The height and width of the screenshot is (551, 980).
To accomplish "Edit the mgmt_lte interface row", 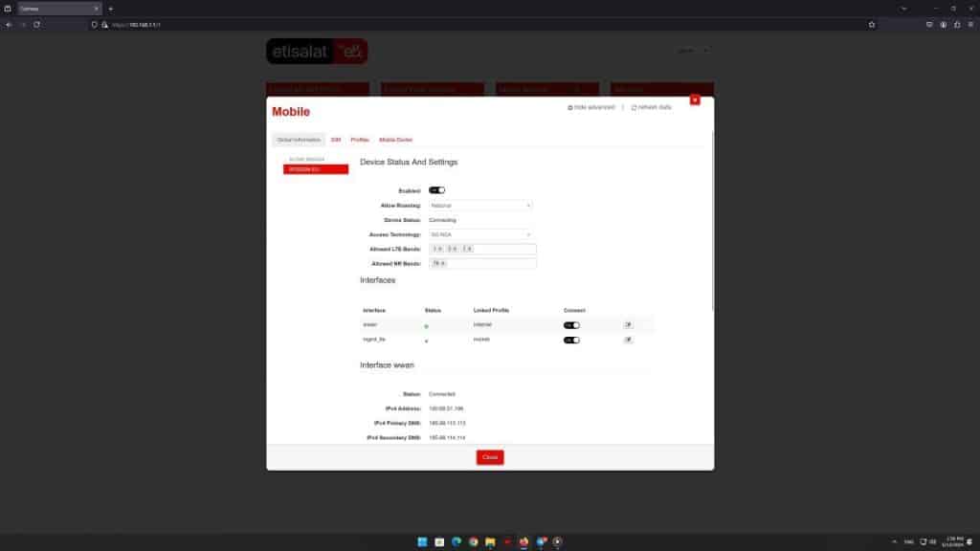I will point(628,340).
